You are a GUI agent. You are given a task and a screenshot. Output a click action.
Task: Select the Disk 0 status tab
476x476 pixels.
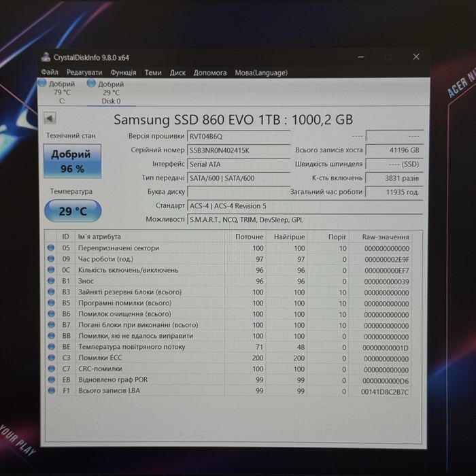[110, 92]
